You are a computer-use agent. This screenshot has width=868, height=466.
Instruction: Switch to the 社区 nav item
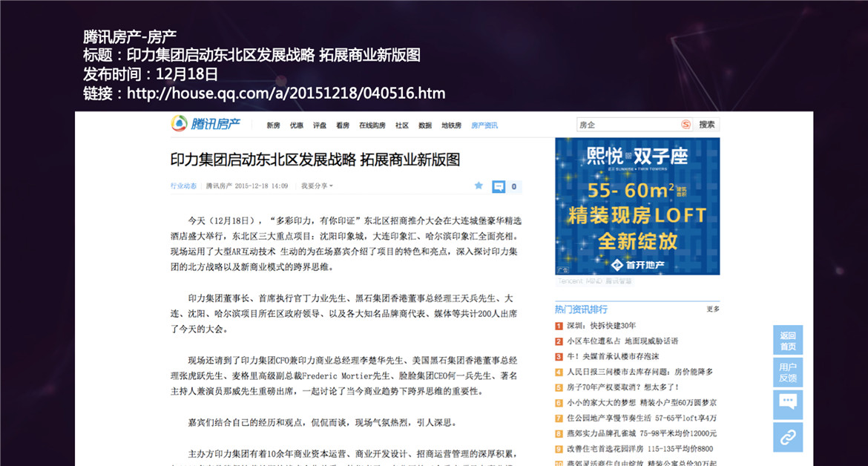(402, 125)
